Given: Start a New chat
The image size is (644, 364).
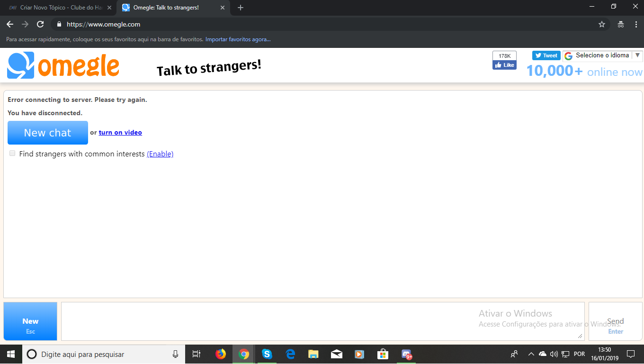Looking at the screenshot, I should click(48, 133).
